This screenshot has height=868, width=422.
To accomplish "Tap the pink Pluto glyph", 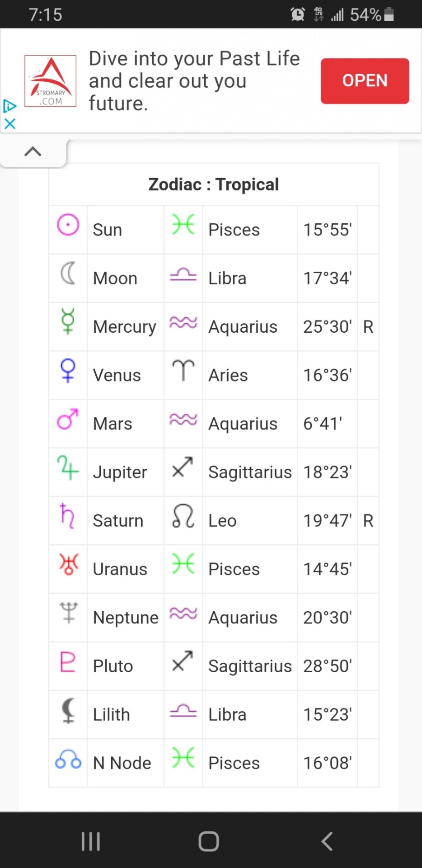I will (x=68, y=661).
